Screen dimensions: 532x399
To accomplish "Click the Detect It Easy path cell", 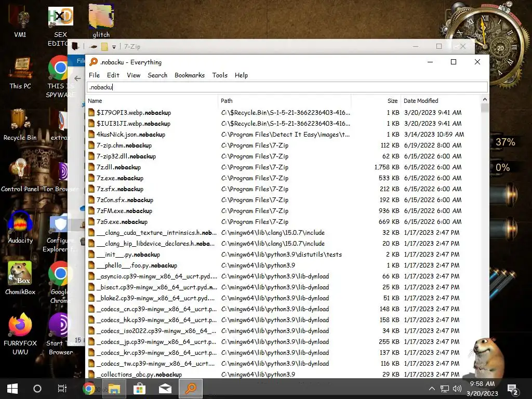I will [x=285, y=135].
